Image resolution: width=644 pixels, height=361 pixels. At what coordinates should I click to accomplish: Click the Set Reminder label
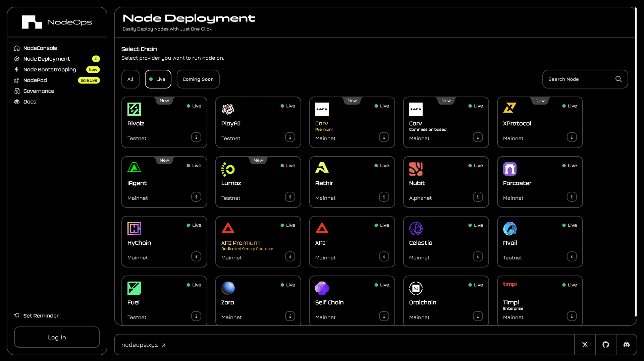(x=41, y=316)
